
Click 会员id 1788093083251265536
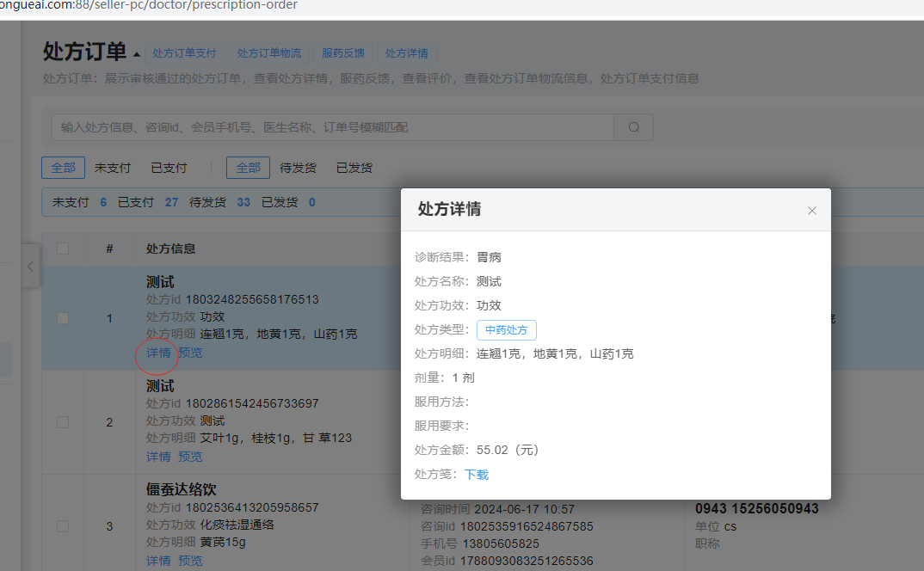tap(527, 561)
